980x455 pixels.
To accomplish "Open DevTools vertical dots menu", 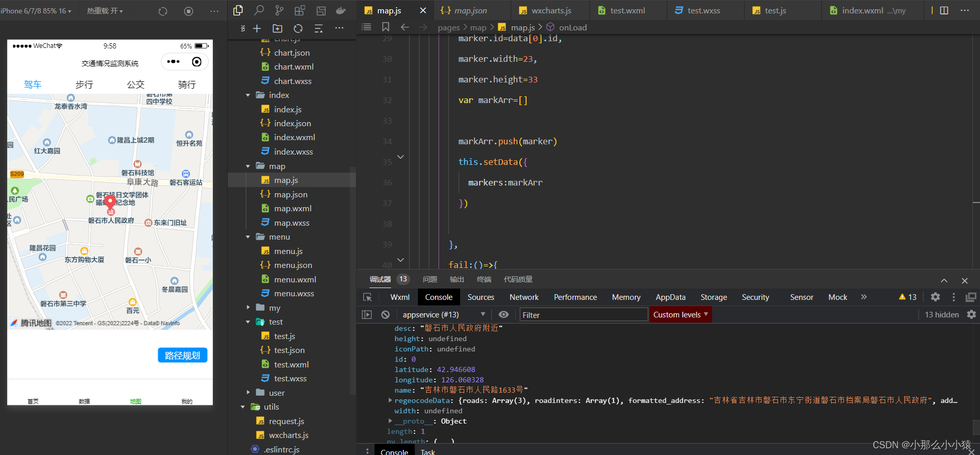I will (x=954, y=297).
